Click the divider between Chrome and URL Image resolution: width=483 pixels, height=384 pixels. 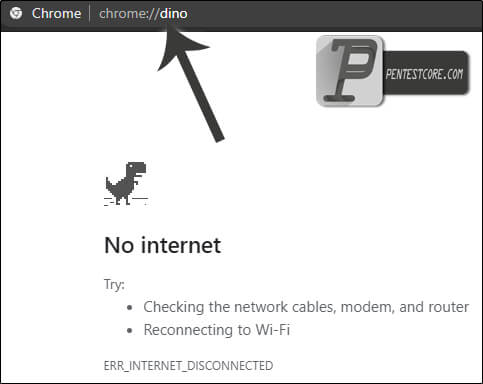[90, 14]
